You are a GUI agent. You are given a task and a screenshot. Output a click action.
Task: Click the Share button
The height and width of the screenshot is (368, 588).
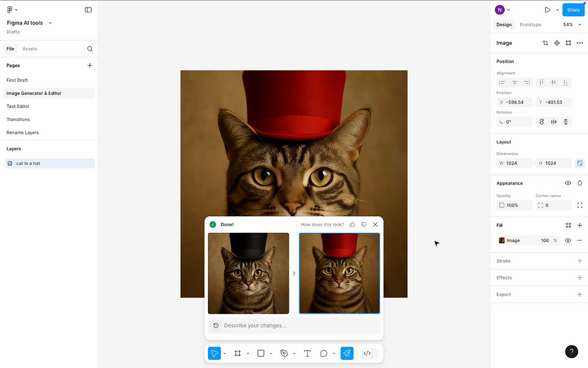573,10
